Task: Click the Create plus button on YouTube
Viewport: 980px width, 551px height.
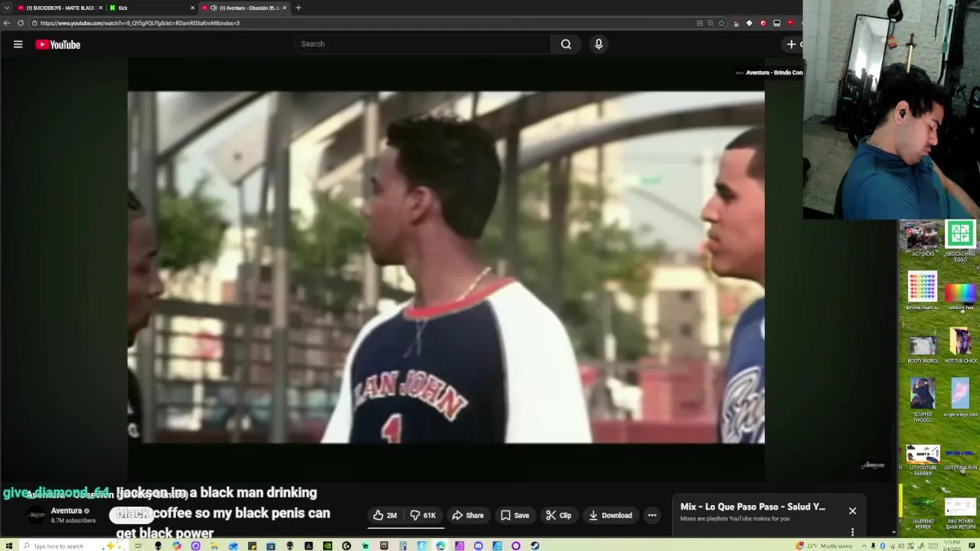Action: point(792,44)
